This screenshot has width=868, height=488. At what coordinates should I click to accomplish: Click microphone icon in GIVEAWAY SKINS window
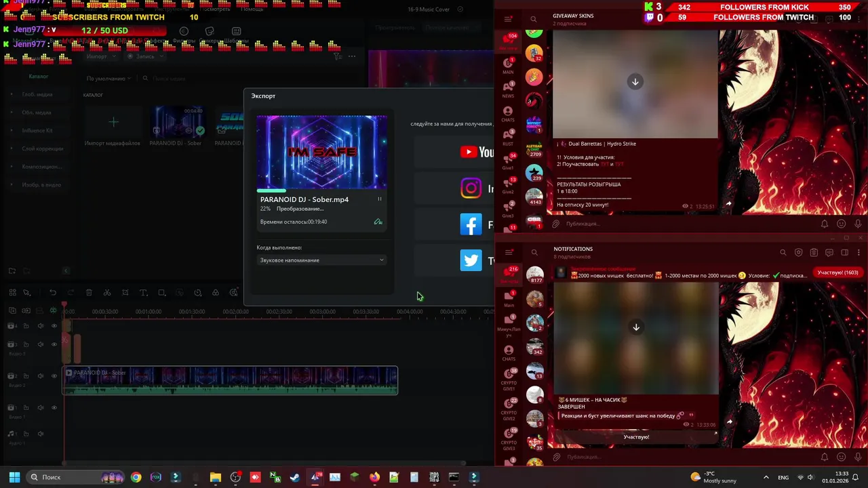(x=859, y=224)
